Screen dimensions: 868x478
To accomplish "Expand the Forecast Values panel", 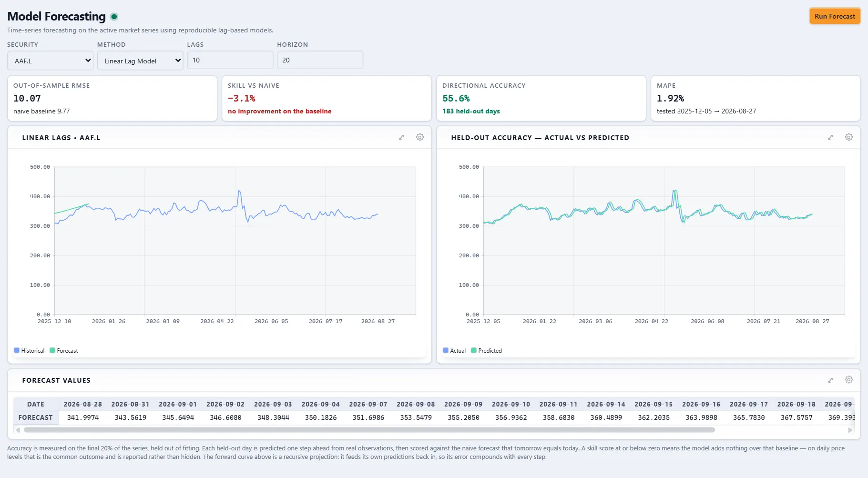I will coord(830,380).
